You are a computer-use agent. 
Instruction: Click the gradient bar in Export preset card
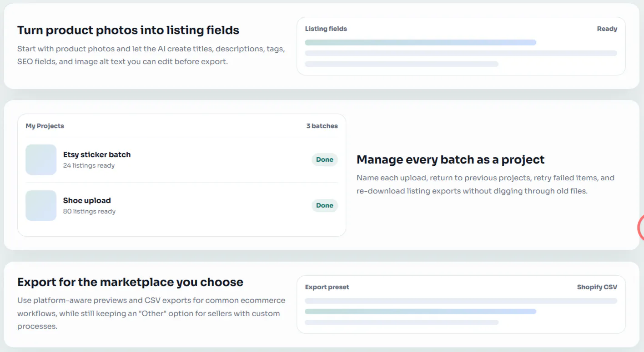(421, 312)
